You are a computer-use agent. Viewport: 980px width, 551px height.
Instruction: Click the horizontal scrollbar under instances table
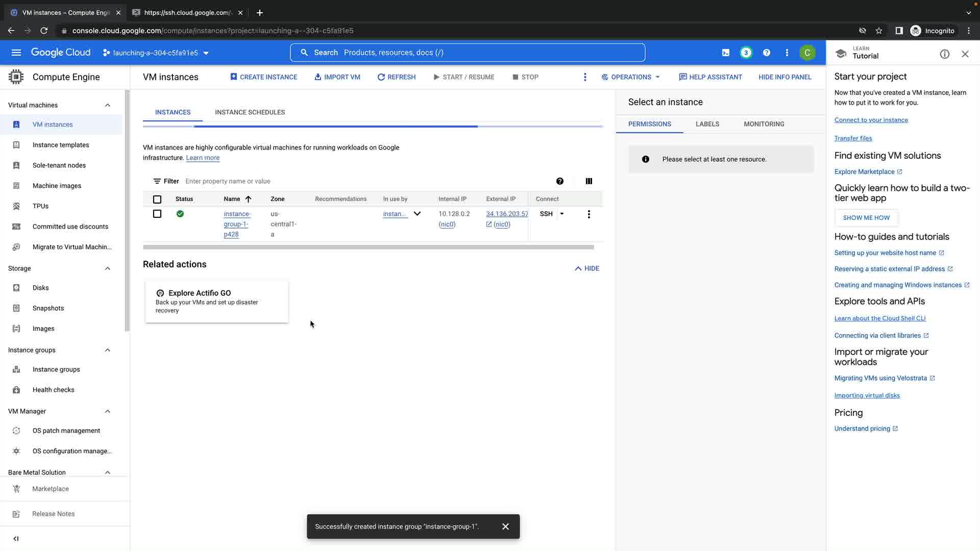368,247
